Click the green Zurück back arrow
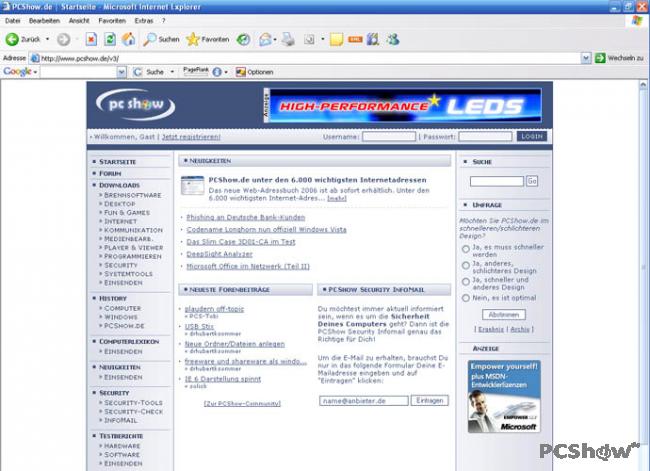This screenshot has height=471, width=650. coord(12,39)
